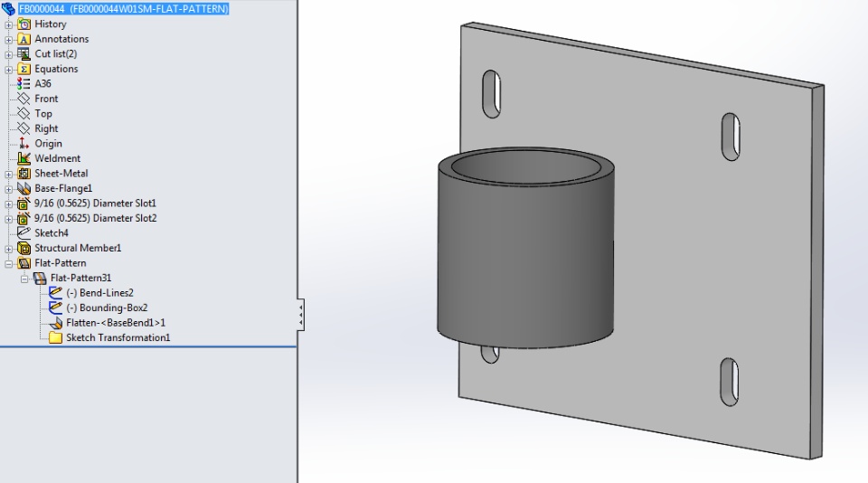Expand the Structural Member1 node
The width and height of the screenshot is (868, 483).
click(8, 250)
